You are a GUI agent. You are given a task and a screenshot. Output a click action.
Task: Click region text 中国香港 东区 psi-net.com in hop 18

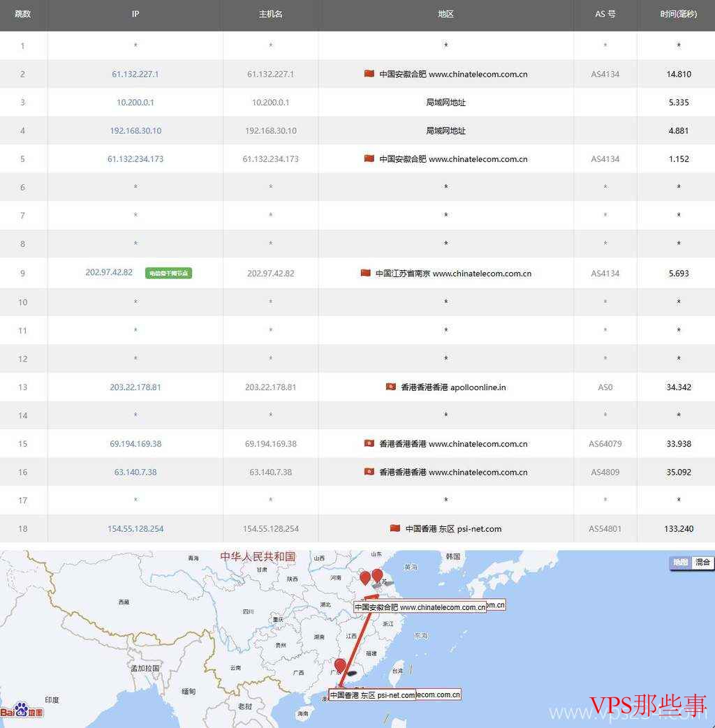tap(453, 529)
